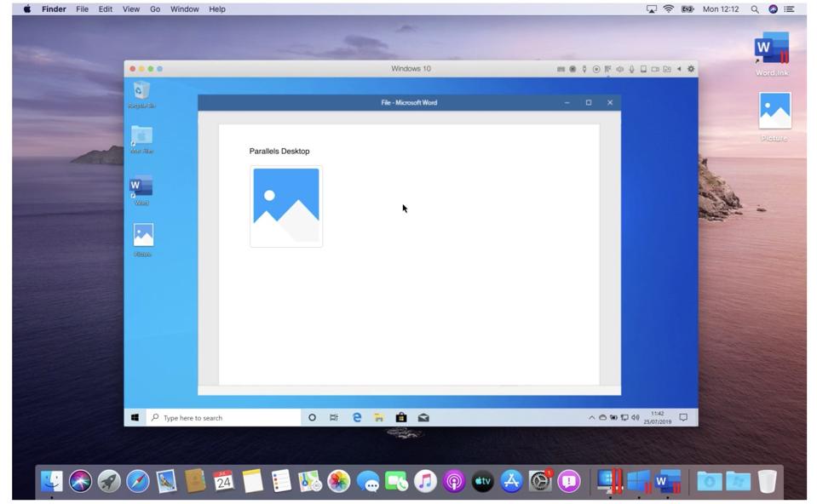Viewport: 817px width, 504px height.
Task: Open Task View in the Windows taskbar
Action: (334, 417)
